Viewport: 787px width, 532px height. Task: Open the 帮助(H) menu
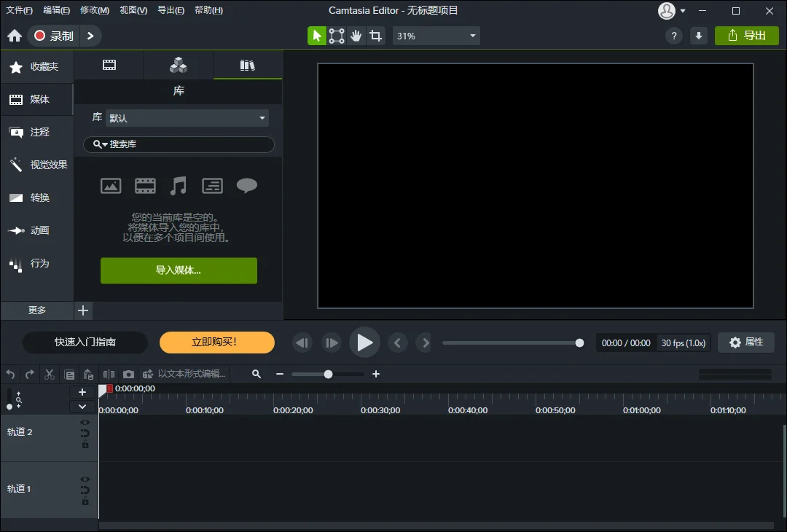tap(209, 10)
